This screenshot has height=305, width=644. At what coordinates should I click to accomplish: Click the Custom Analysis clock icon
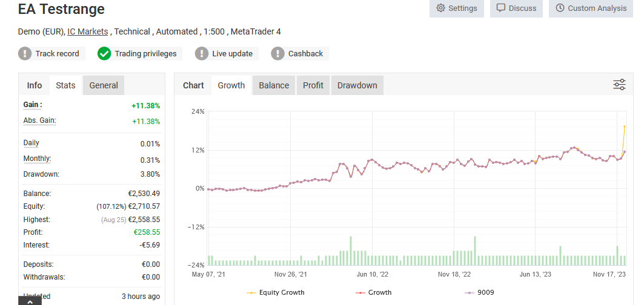[x=560, y=8]
